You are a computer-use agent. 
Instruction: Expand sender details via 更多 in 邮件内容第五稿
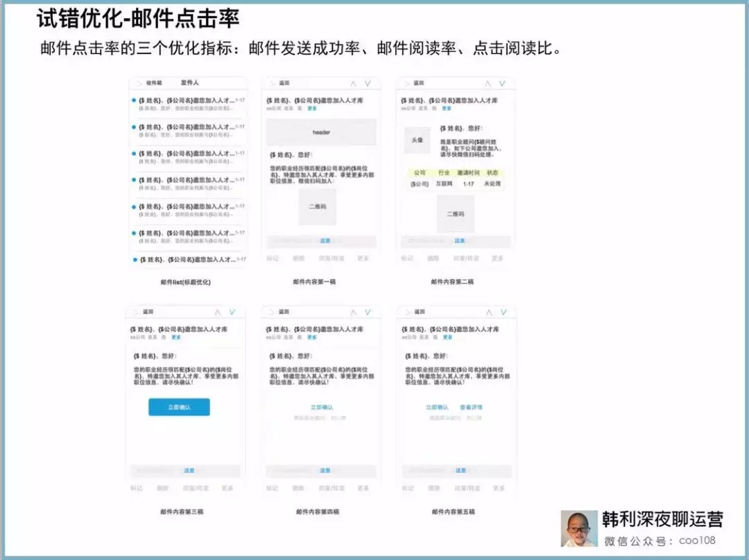[x=447, y=338]
